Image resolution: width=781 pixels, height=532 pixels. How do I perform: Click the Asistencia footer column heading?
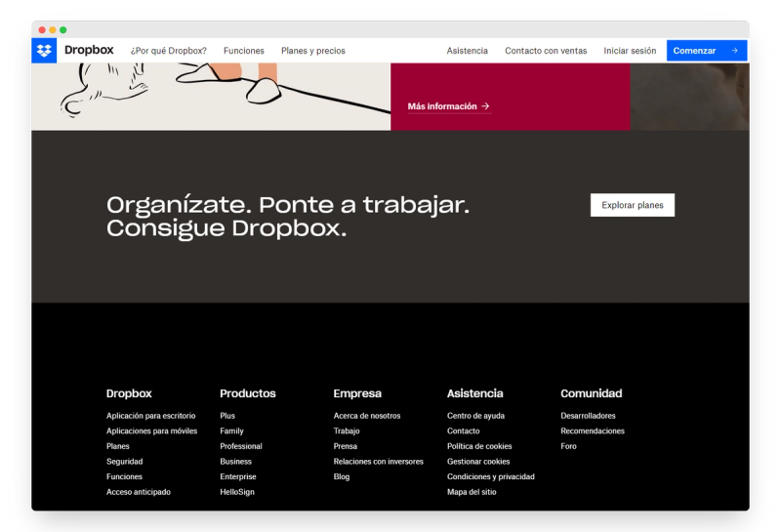pos(474,393)
